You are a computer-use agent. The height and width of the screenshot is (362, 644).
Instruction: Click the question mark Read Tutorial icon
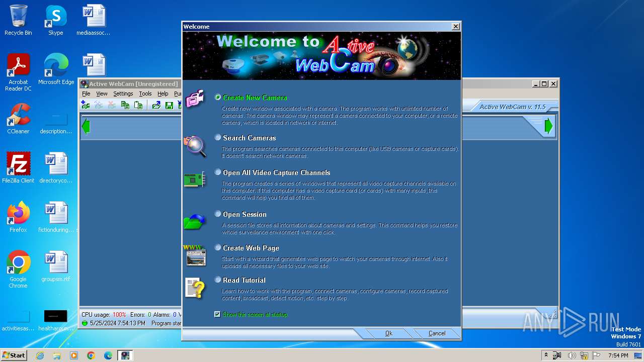click(x=195, y=288)
